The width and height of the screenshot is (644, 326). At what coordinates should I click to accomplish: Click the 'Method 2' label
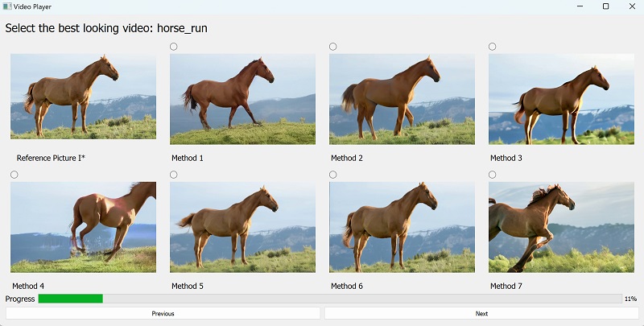347,158
